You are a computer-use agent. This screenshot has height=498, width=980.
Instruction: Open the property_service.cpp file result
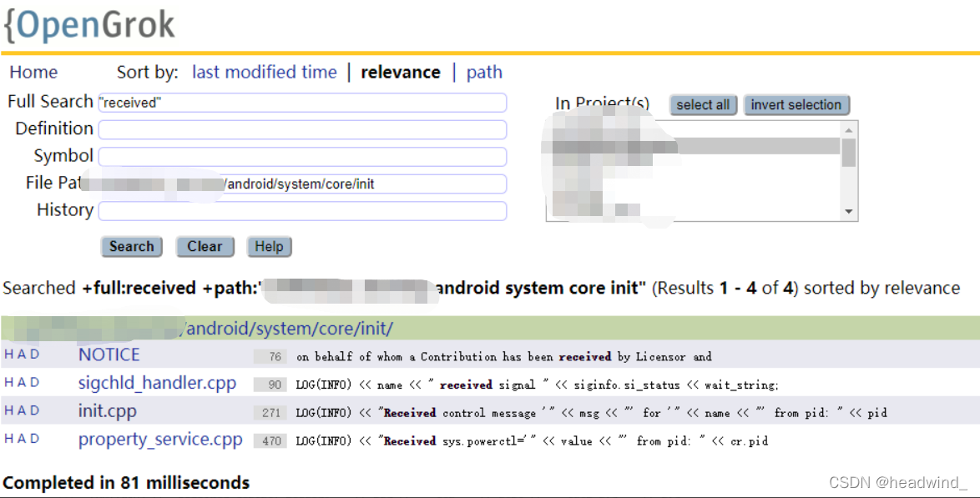160,440
